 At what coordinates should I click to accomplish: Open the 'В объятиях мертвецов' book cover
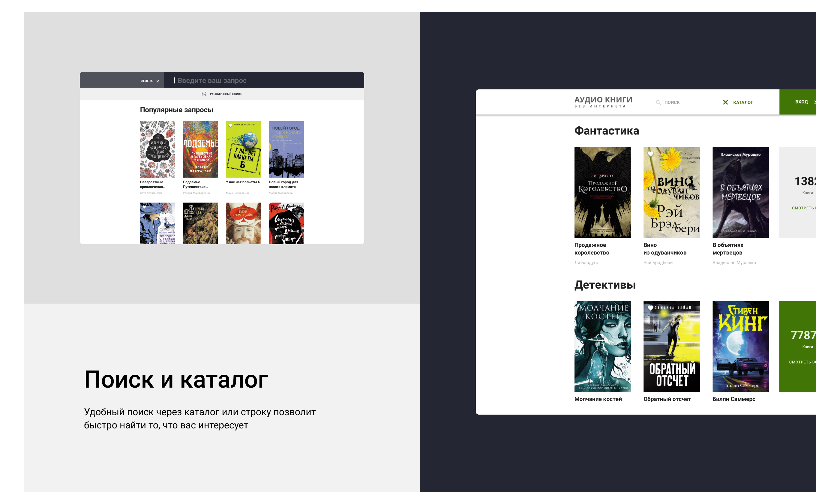(x=740, y=192)
